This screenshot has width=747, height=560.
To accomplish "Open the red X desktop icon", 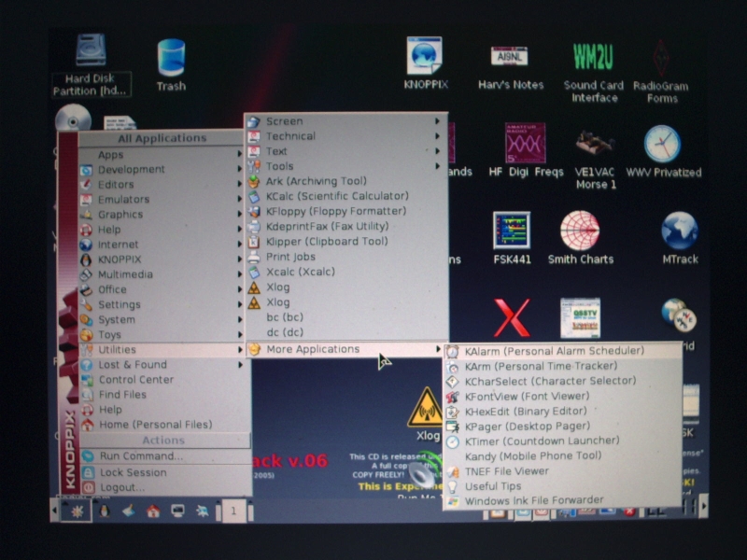I will point(512,317).
